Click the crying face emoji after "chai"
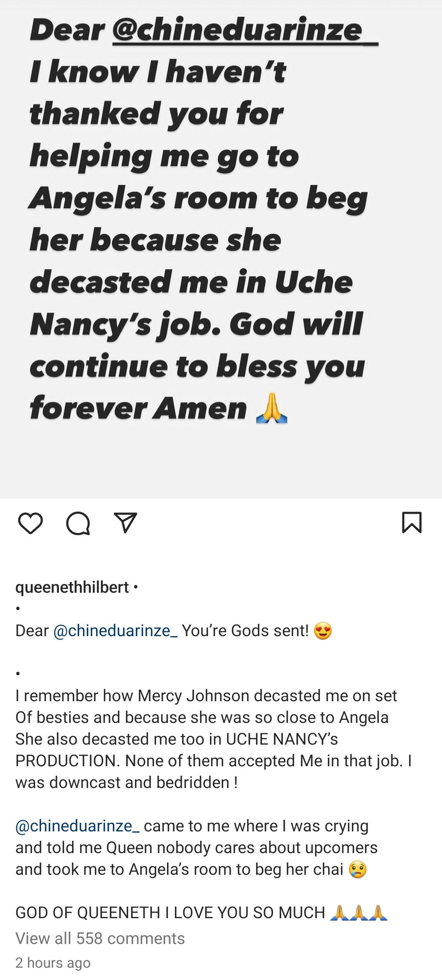Viewport: 442px width, 980px height. 357,869
